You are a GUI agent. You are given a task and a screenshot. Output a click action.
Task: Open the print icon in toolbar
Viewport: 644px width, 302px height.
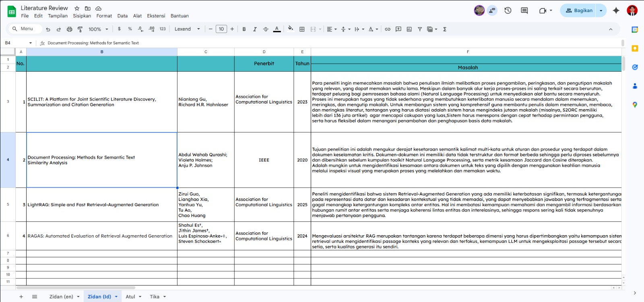[69, 29]
